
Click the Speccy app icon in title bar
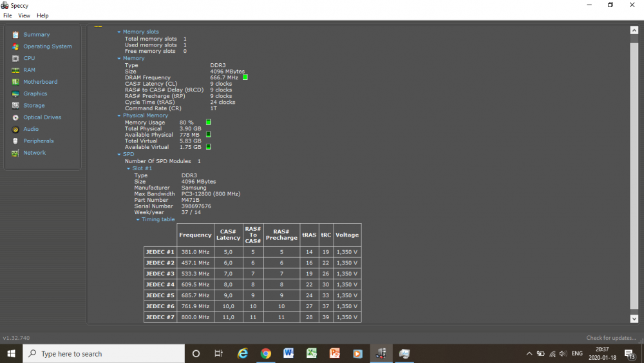5,5
